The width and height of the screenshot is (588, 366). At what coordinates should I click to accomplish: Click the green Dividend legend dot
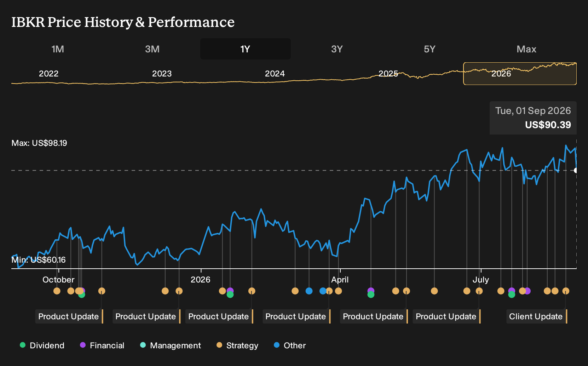click(x=23, y=345)
